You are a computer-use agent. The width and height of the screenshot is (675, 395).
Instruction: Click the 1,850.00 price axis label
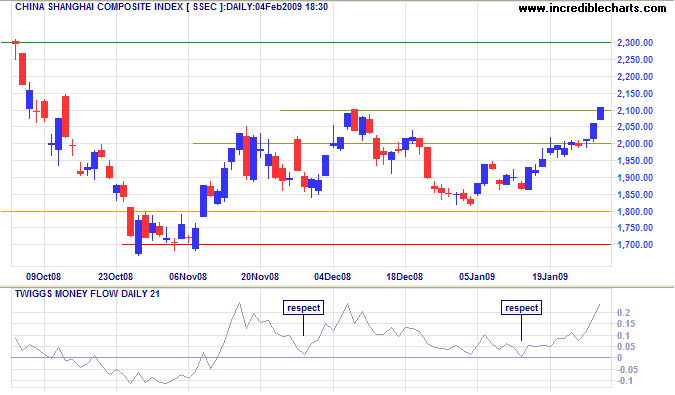pyautogui.click(x=635, y=194)
